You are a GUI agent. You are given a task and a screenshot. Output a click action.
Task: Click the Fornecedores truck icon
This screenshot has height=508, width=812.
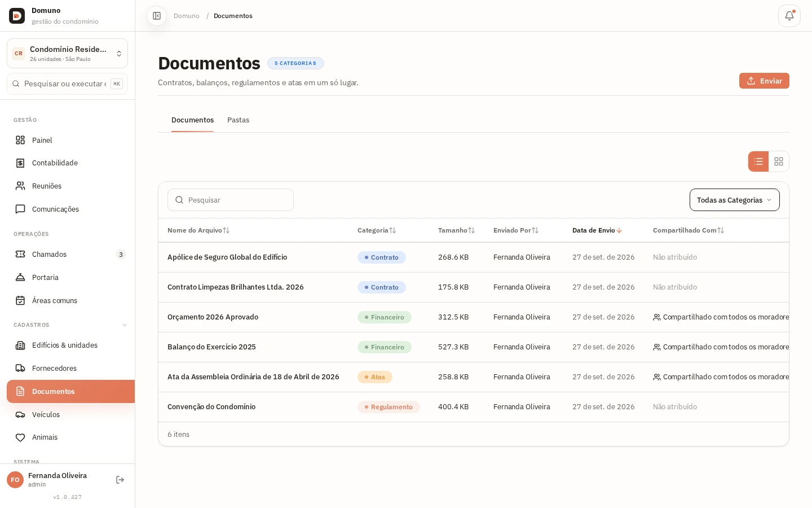point(20,368)
